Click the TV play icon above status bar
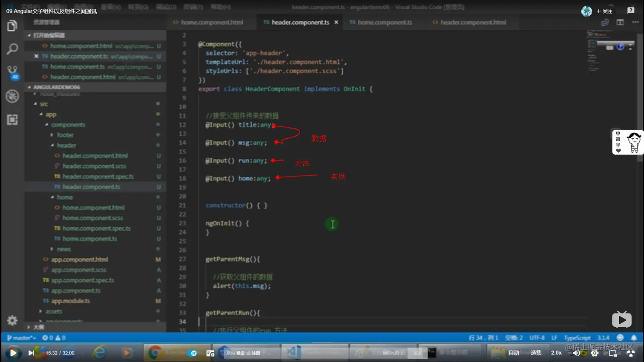The height and width of the screenshot is (362, 644). [622, 319]
